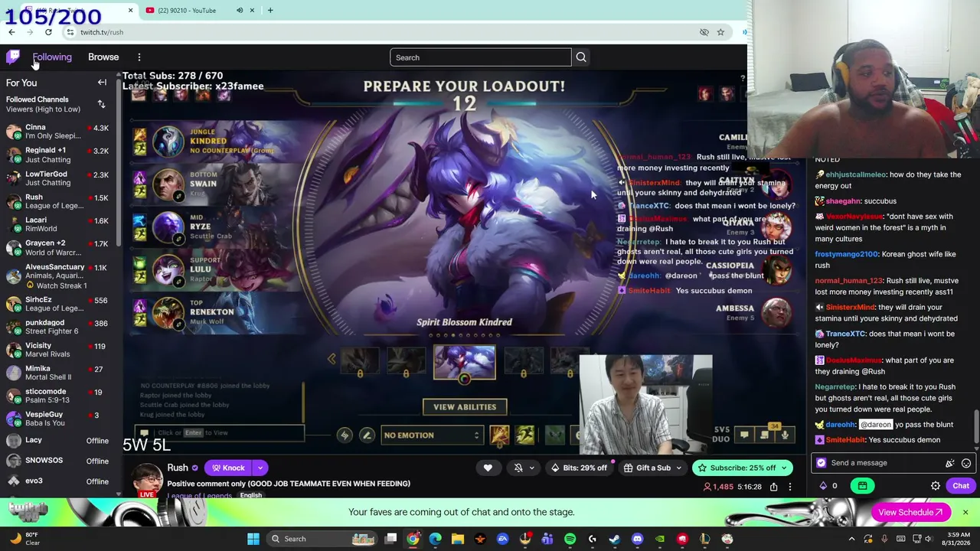980x551 pixels.
Task: Select the Spirit Blossom Kindred skin thumbnail
Action: pyautogui.click(x=464, y=362)
